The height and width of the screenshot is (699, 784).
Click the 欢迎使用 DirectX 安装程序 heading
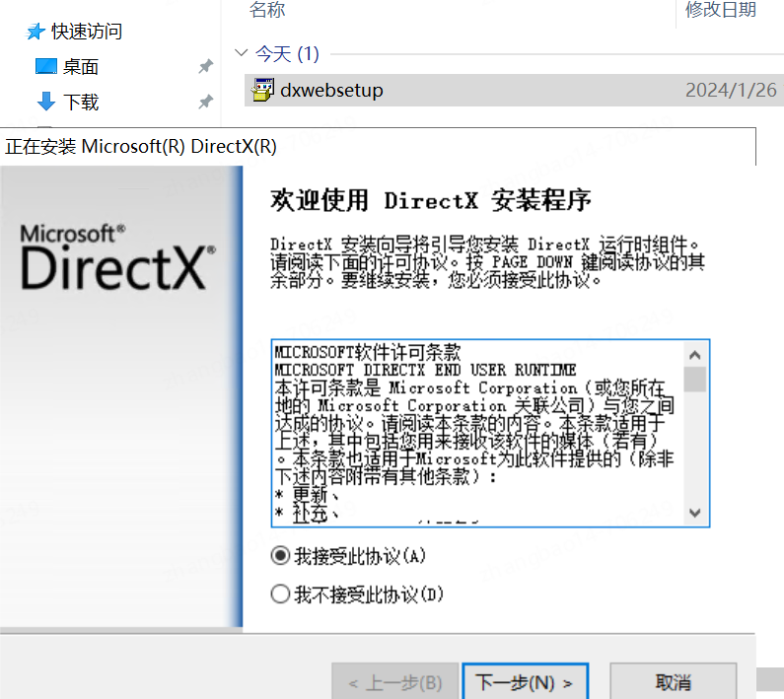click(431, 200)
